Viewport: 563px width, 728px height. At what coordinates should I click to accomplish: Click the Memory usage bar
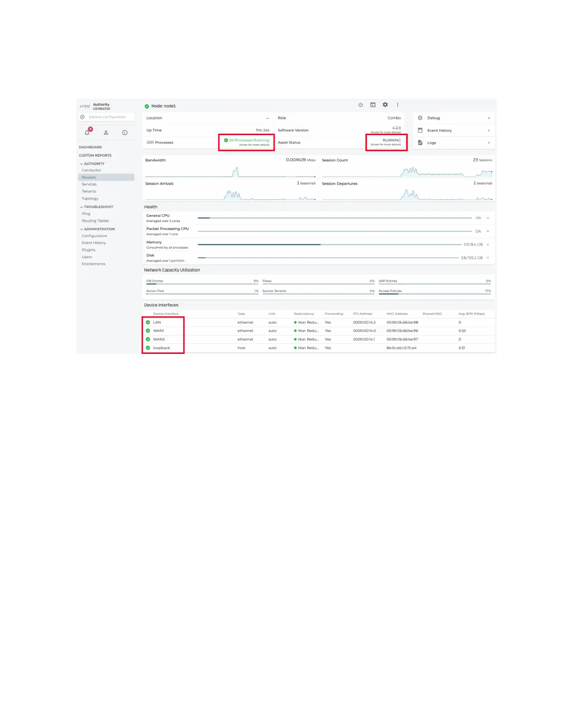[330, 245]
